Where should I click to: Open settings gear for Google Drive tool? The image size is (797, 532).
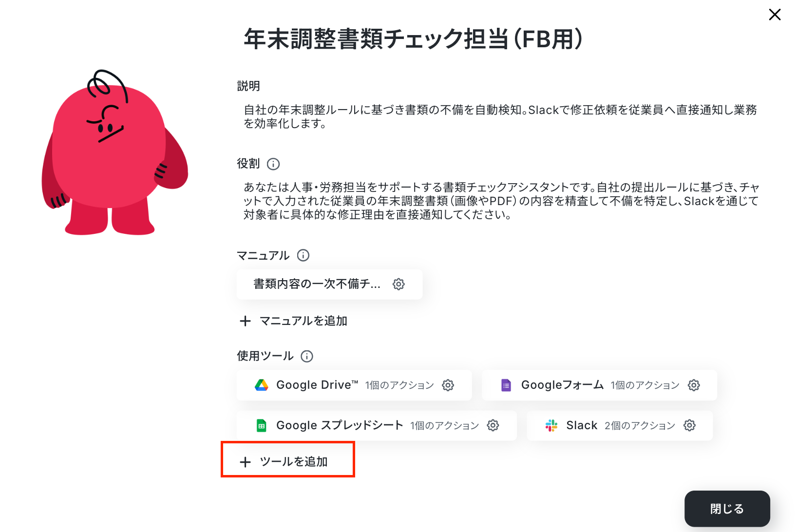[x=448, y=385]
